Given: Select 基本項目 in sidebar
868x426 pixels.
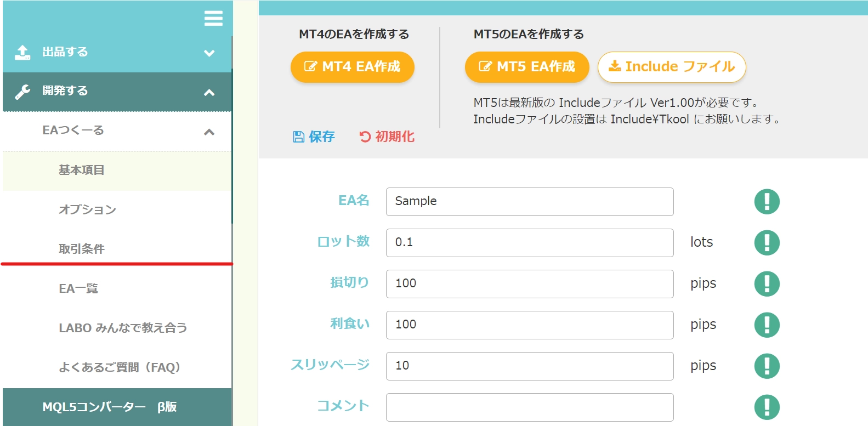Looking at the screenshot, I should click(117, 171).
